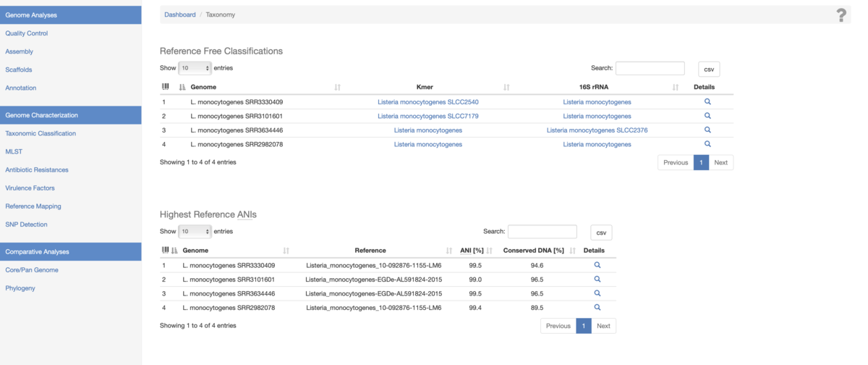Go to Next page in Classifications table
This screenshot has width=868, height=365.
tap(720, 162)
